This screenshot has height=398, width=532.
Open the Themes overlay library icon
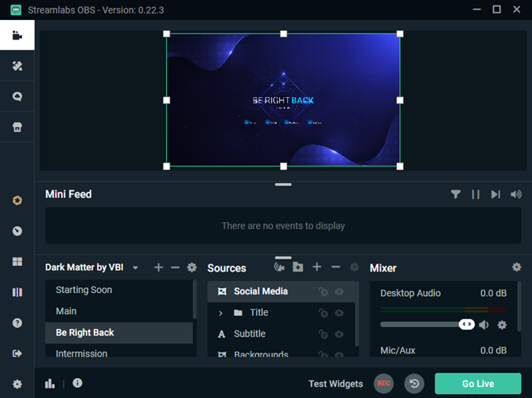pyautogui.click(x=17, y=65)
